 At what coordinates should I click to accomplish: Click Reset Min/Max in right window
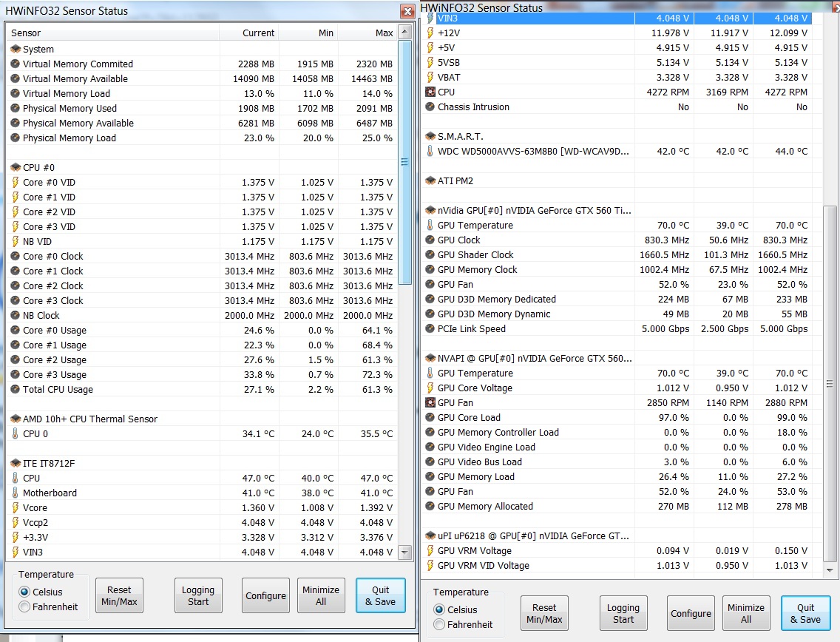(x=544, y=614)
